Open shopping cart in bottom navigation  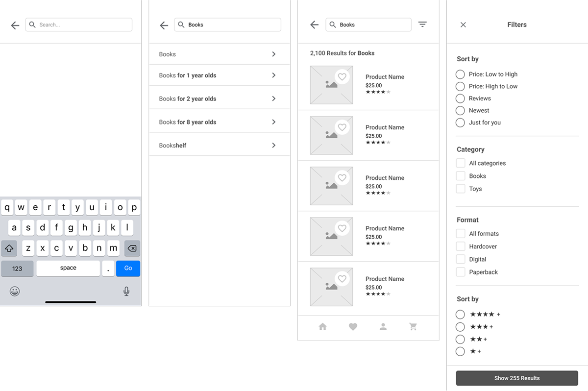(413, 327)
